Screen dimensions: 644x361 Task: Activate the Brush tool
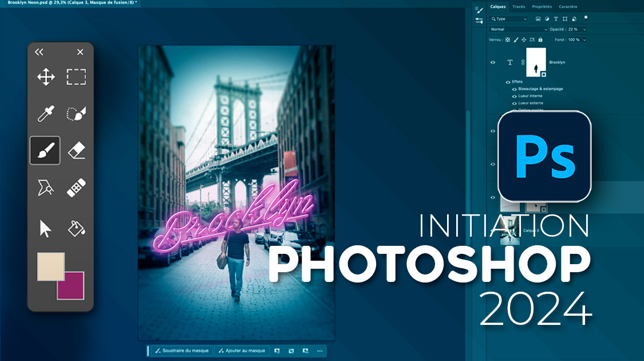click(45, 151)
